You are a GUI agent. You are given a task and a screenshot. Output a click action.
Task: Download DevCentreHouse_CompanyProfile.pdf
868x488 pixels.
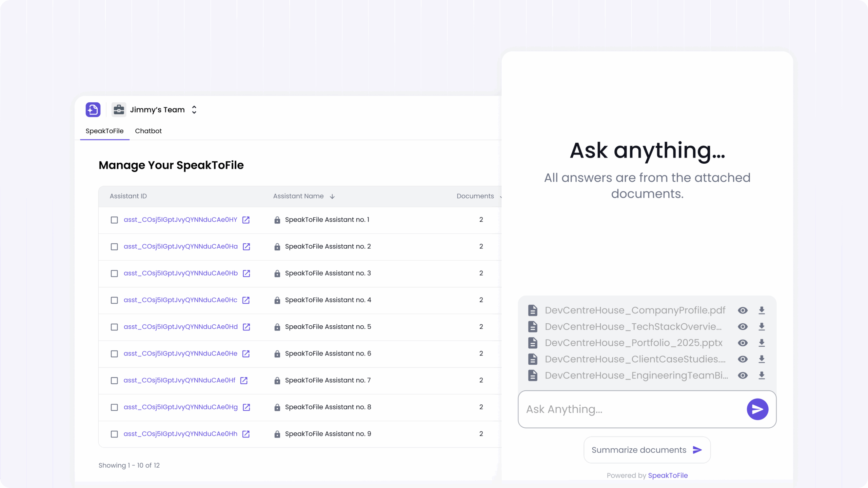[762, 310]
